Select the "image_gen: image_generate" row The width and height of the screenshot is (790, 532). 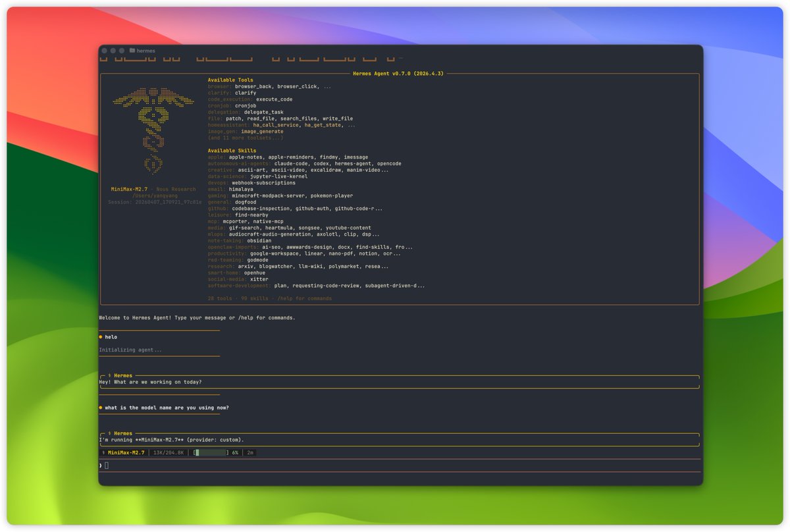point(246,132)
